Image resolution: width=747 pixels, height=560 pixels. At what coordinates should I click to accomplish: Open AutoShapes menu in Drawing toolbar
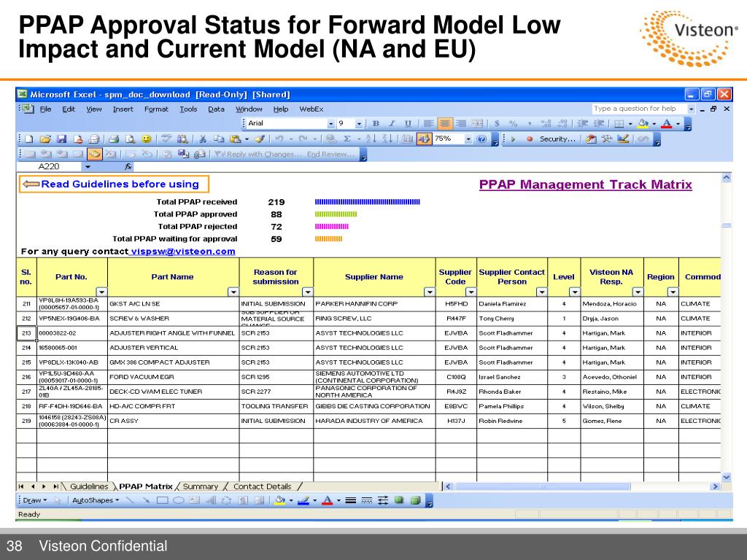coord(96,500)
